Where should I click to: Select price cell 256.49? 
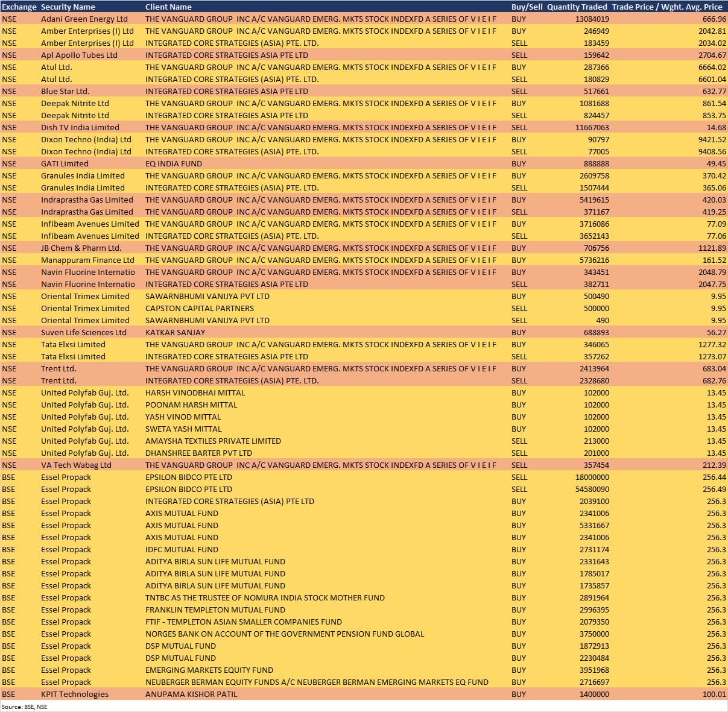click(714, 489)
